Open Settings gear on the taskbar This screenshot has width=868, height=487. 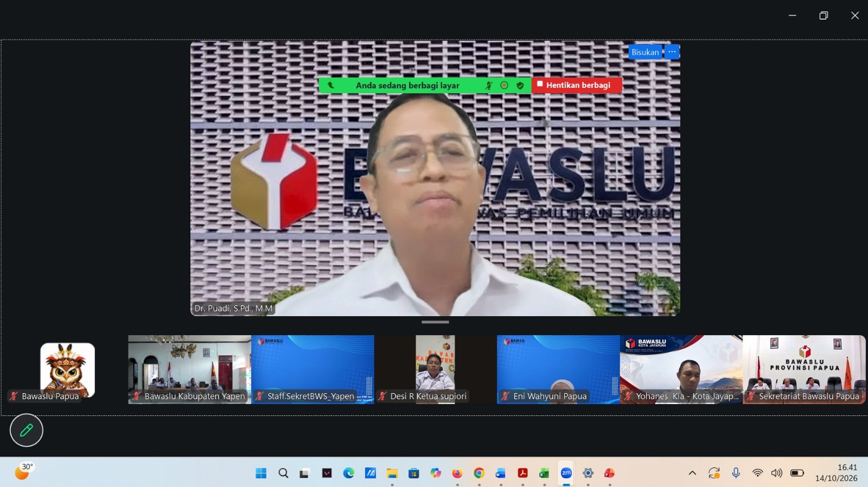588,473
